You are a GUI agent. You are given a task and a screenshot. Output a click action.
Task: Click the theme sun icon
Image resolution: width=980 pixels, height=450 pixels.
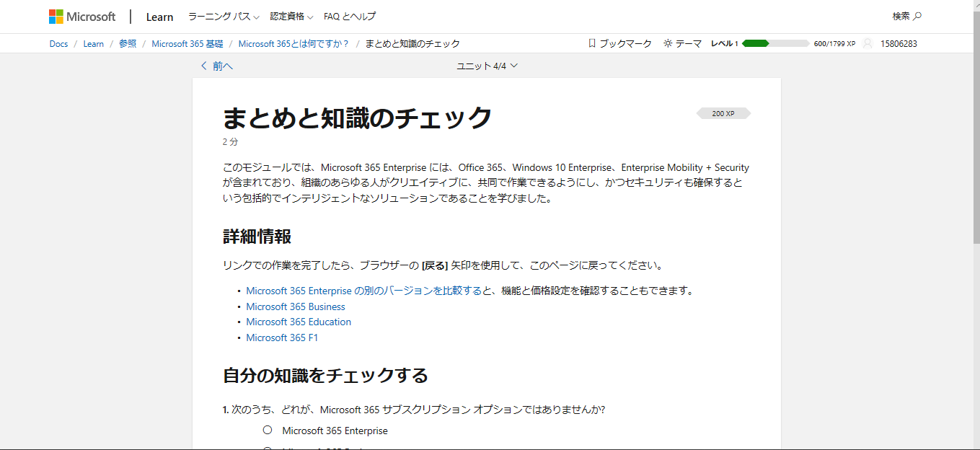[668, 43]
